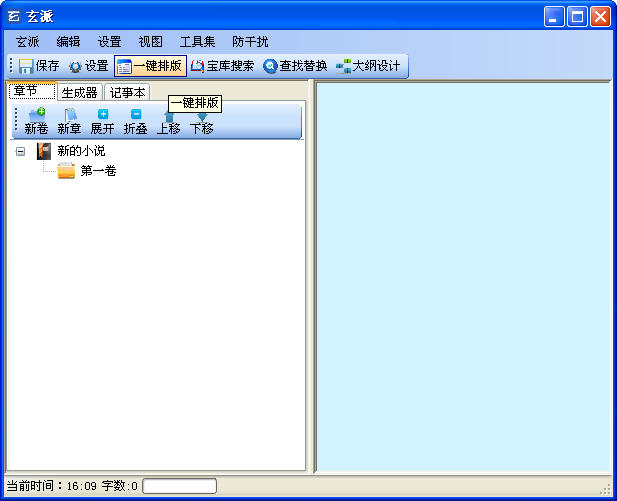The height and width of the screenshot is (501, 617).
Task: Open 大纲设计 outline design tool
Action: 368,66
